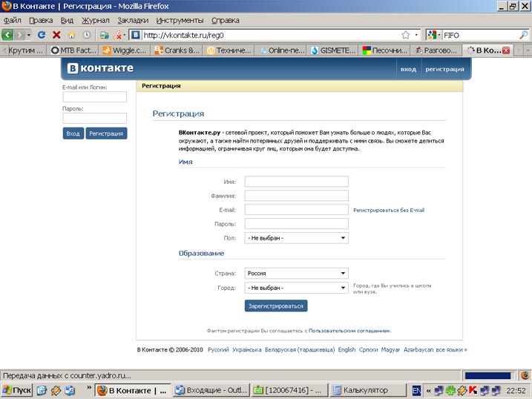The width and height of the screenshot is (532, 399).
Task: Click the 'Пользовательским соглашением' link
Action: pos(349,331)
